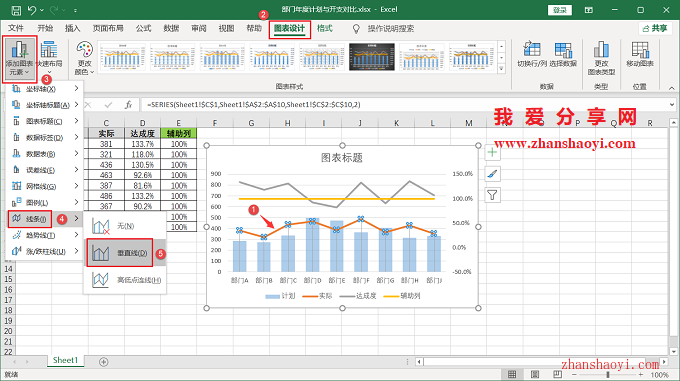Screen dimensions: 680x381
Task: Open Data Table submenu
Action: click(x=44, y=153)
